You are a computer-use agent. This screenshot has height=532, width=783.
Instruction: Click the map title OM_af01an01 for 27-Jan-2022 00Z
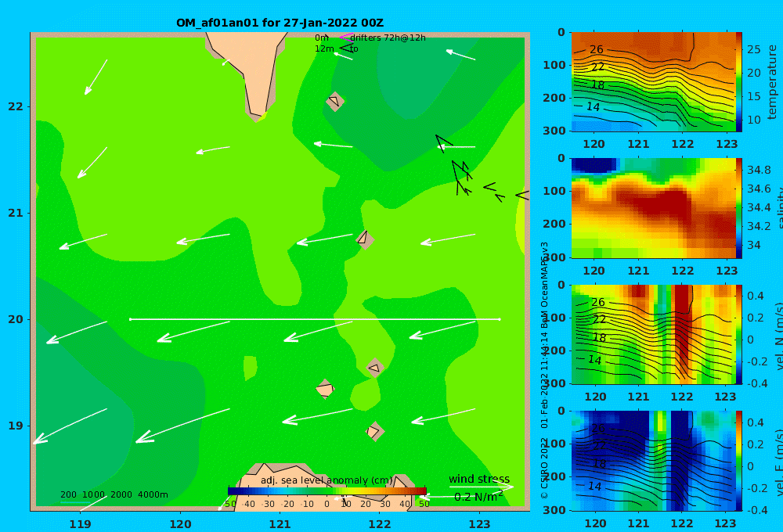click(280, 23)
